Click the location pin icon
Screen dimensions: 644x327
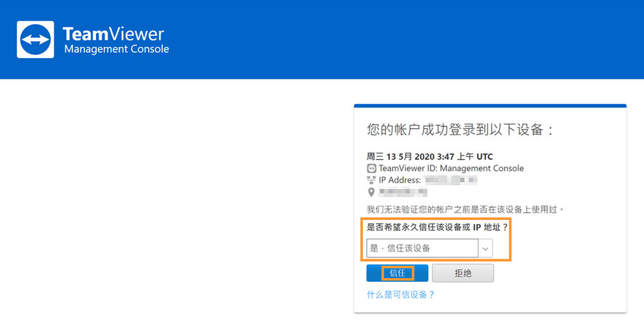click(x=371, y=192)
